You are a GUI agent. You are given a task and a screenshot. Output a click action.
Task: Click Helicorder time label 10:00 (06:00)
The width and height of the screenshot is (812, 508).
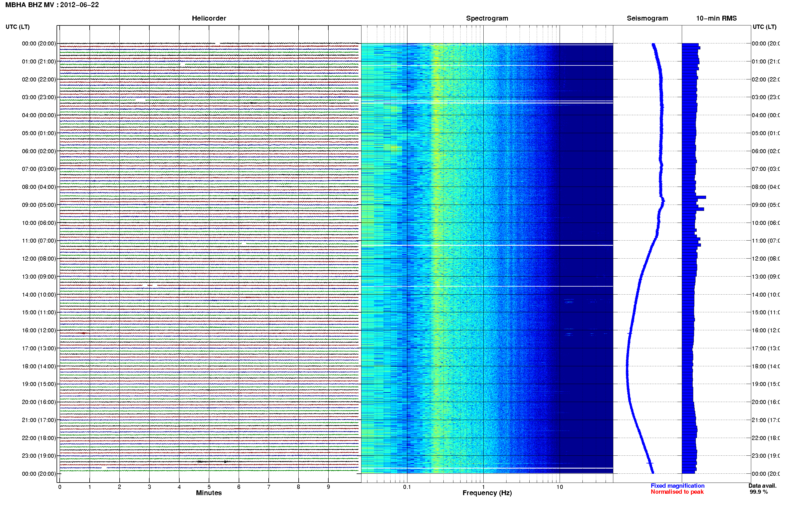pos(39,223)
